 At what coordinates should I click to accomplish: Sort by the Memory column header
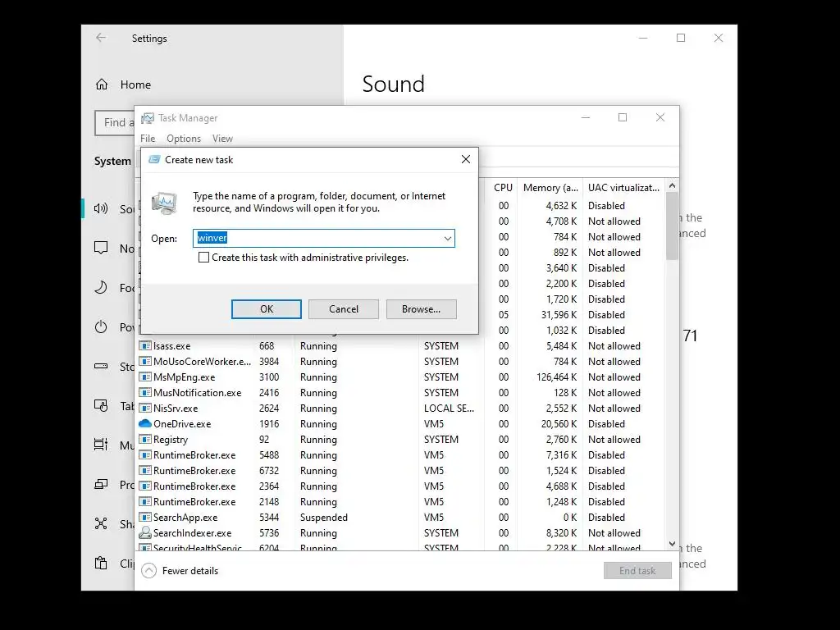point(550,188)
